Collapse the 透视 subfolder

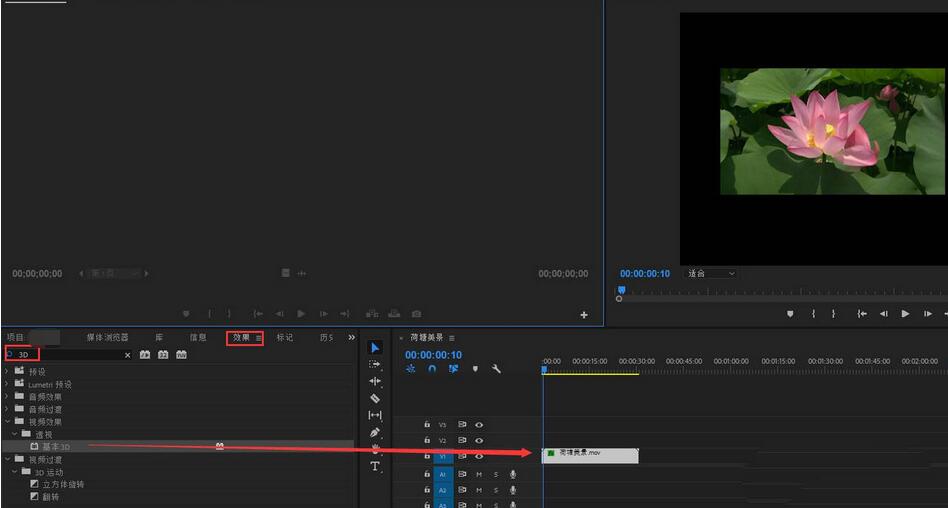click(x=14, y=434)
